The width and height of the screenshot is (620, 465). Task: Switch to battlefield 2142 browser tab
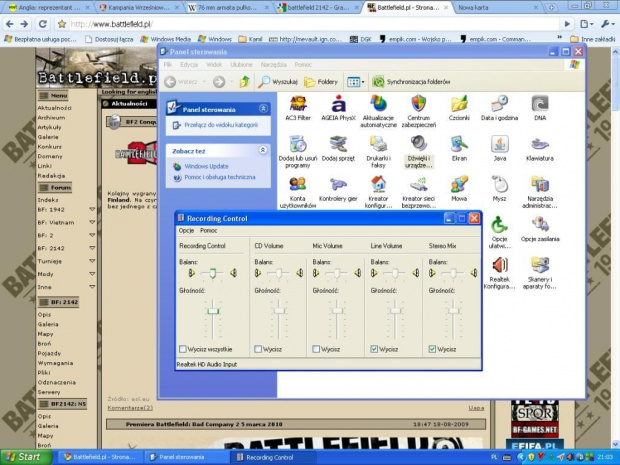coord(317,8)
